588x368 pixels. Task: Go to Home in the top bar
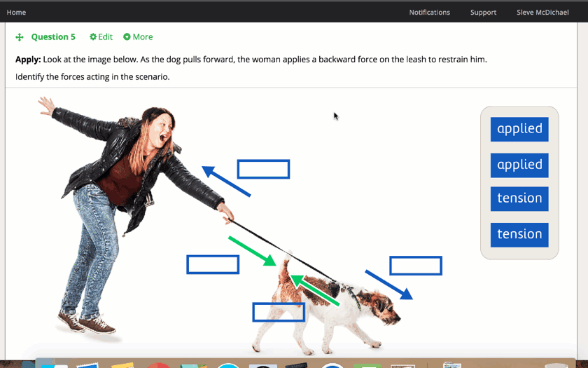tap(16, 13)
